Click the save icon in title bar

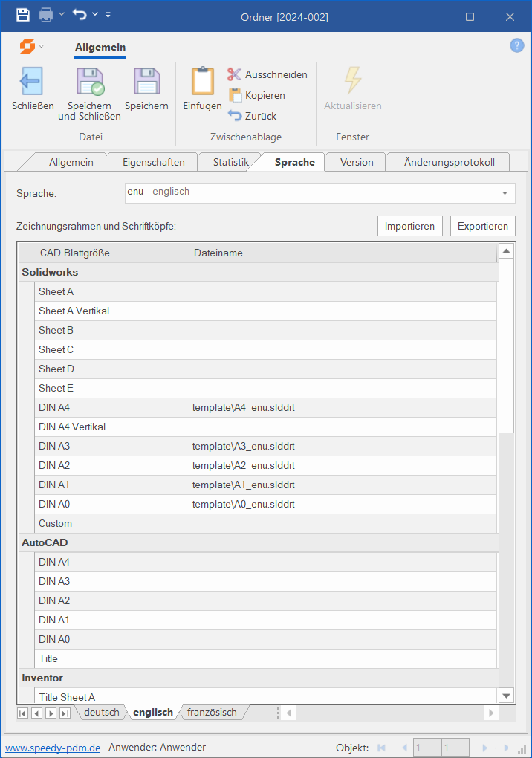(22, 15)
